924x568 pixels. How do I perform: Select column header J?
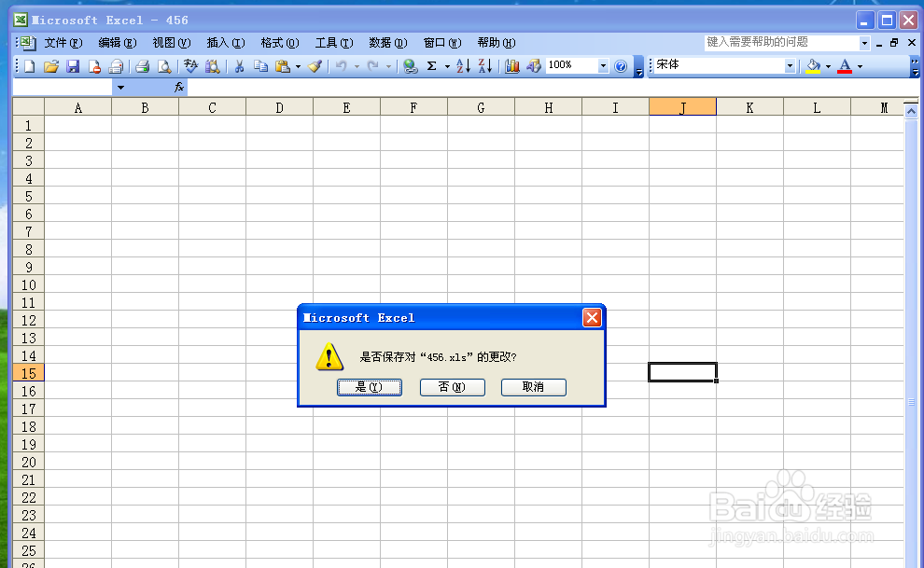[682, 107]
